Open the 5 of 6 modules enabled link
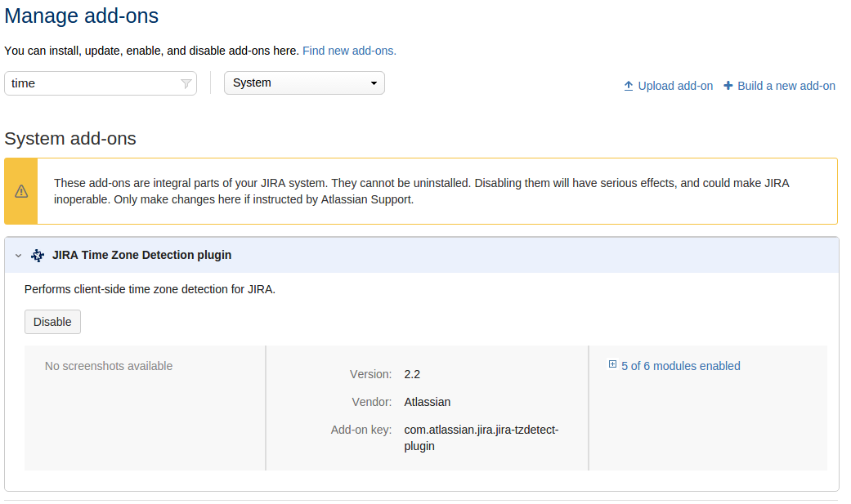This screenshot has width=851, height=504. point(681,366)
